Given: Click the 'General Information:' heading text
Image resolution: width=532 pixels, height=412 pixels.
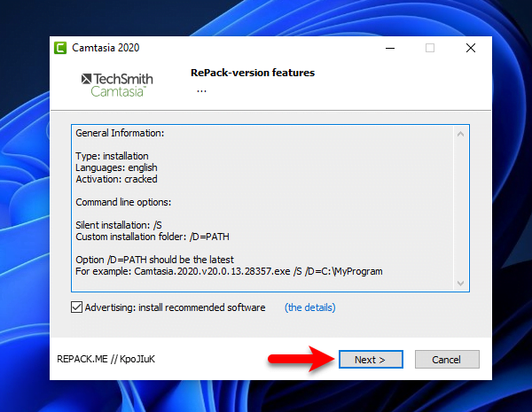Looking at the screenshot, I should point(120,133).
